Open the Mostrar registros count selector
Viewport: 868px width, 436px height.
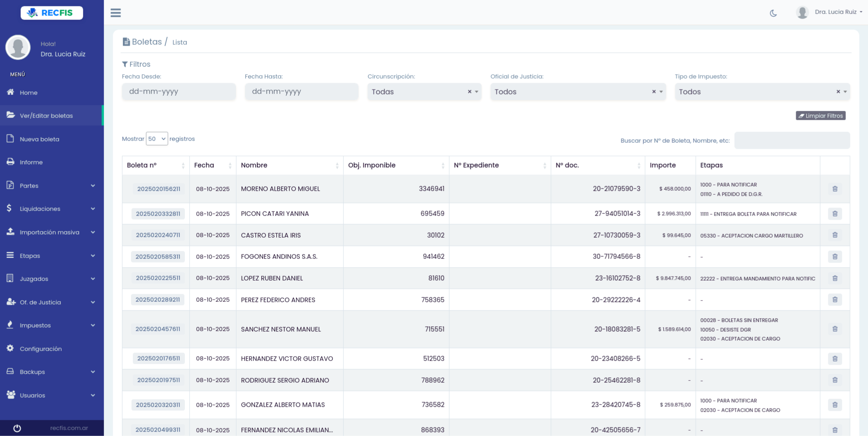pos(157,139)
